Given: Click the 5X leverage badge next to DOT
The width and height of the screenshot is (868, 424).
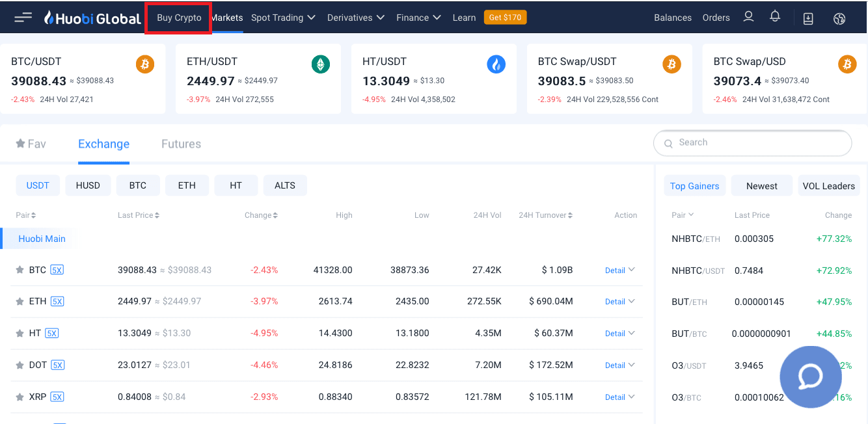Looking at the screenshot, I should click(57, 365).
